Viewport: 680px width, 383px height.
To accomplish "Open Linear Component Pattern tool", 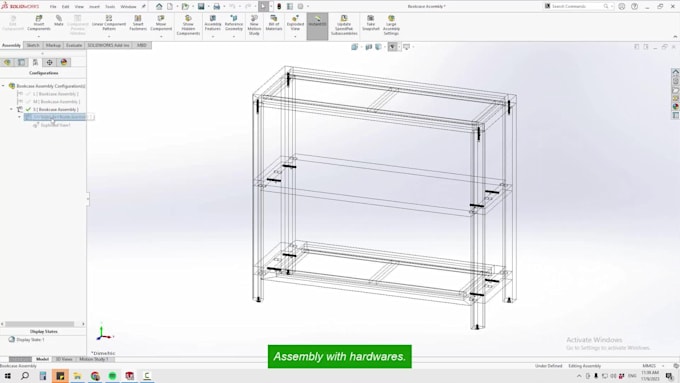I will 109,23.
